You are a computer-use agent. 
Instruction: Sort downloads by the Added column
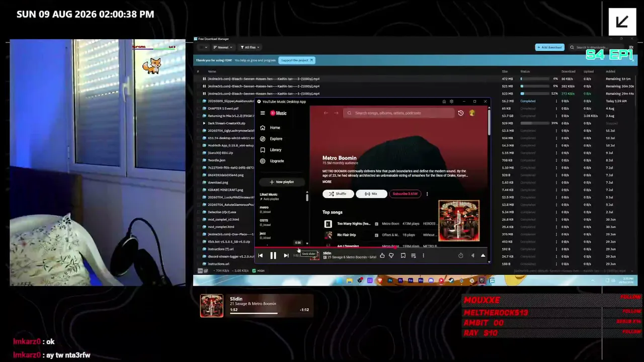tap(610, 71)
